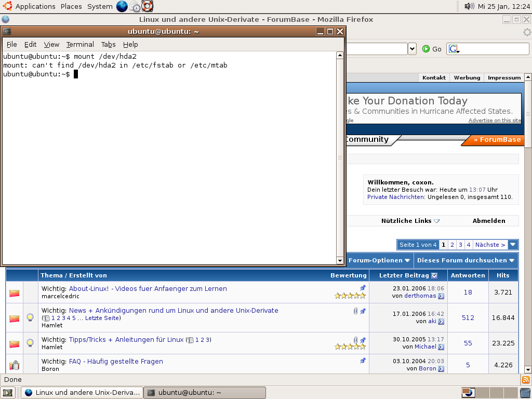Viewport: 532px width, 399px height.
Task: Open the Impressum link
Action: tap(504, 78)
